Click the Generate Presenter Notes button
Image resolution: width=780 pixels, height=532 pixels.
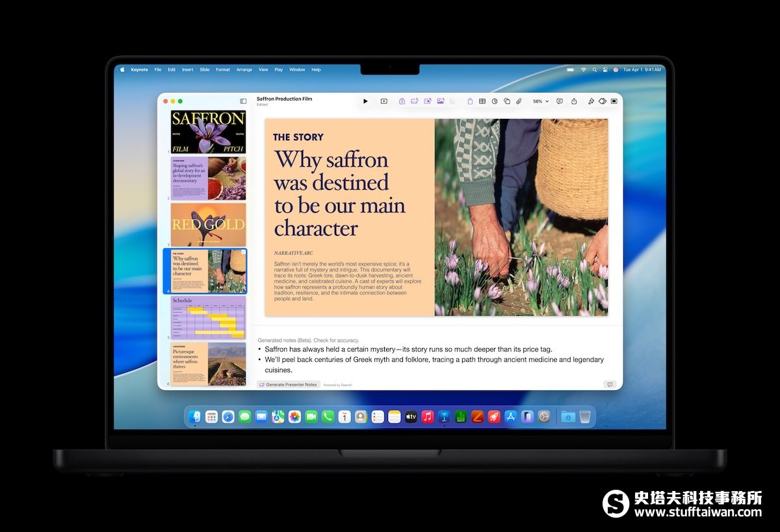coord(288,385)
